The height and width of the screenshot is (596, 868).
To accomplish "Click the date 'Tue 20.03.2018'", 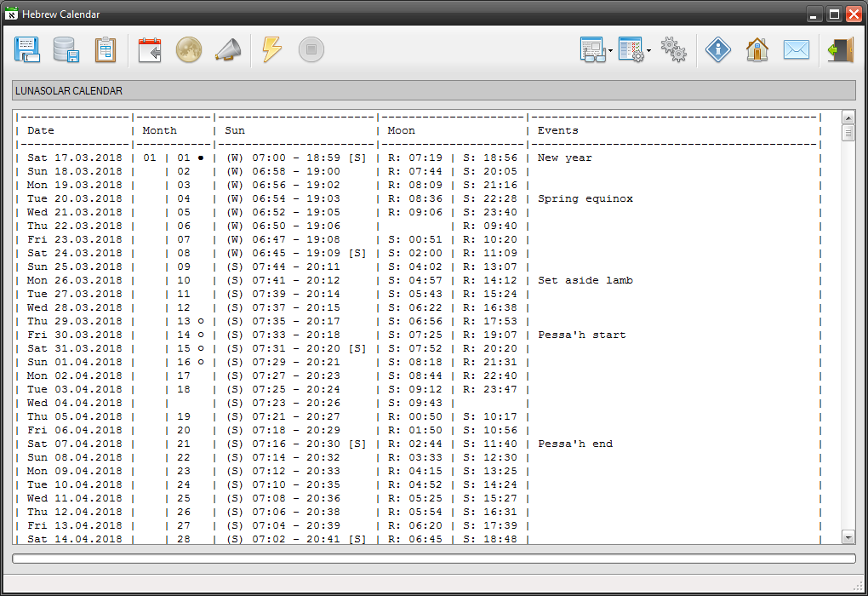I will [x=75, y=199].
